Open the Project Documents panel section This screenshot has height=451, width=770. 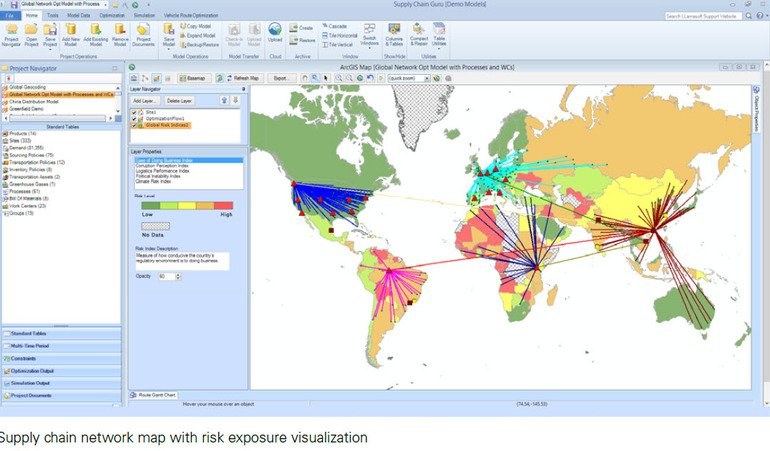61,395
